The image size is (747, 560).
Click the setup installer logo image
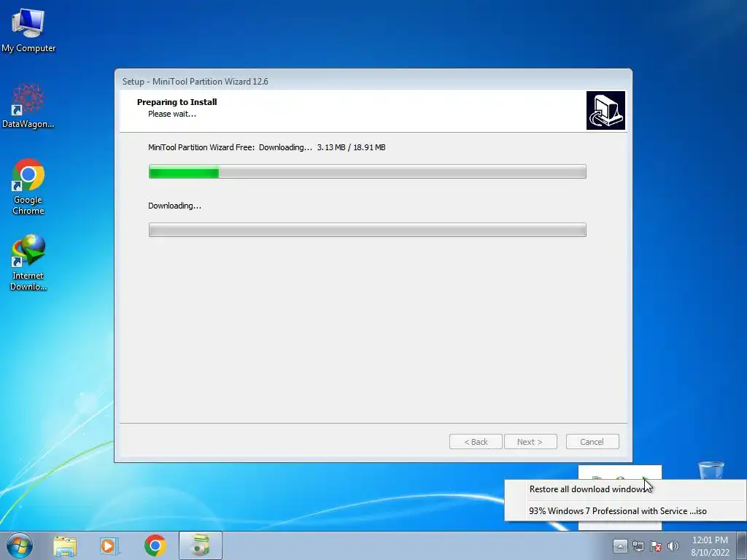coord(605,111)
